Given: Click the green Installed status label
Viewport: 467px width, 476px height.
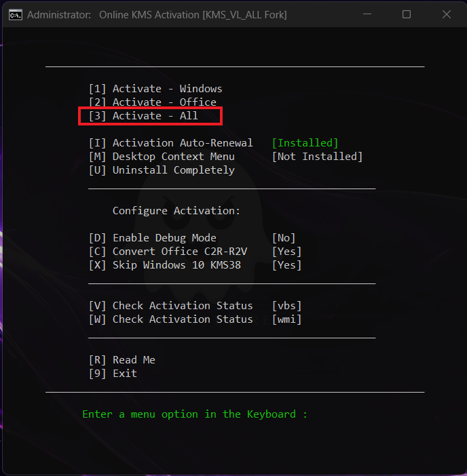Looking at the screenshot, I should (305, 143).
